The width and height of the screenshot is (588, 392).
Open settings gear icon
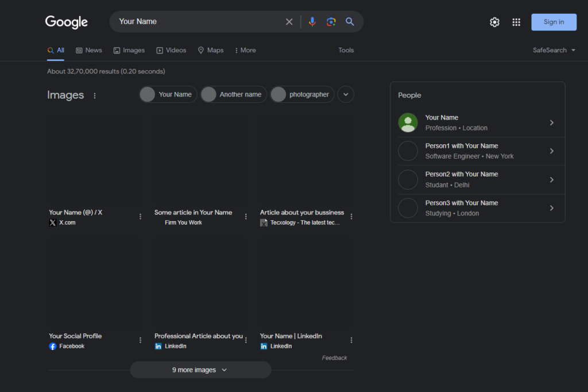point(494,22)
